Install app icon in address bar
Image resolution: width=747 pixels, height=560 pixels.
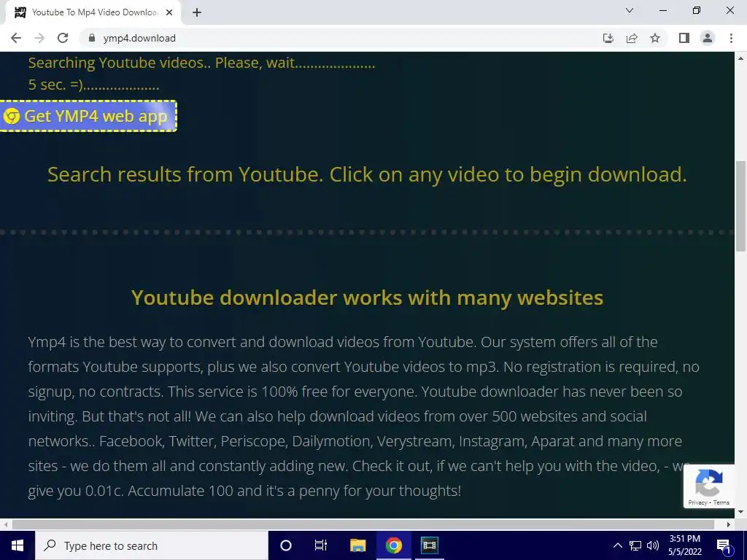click(x=608, y=38)
